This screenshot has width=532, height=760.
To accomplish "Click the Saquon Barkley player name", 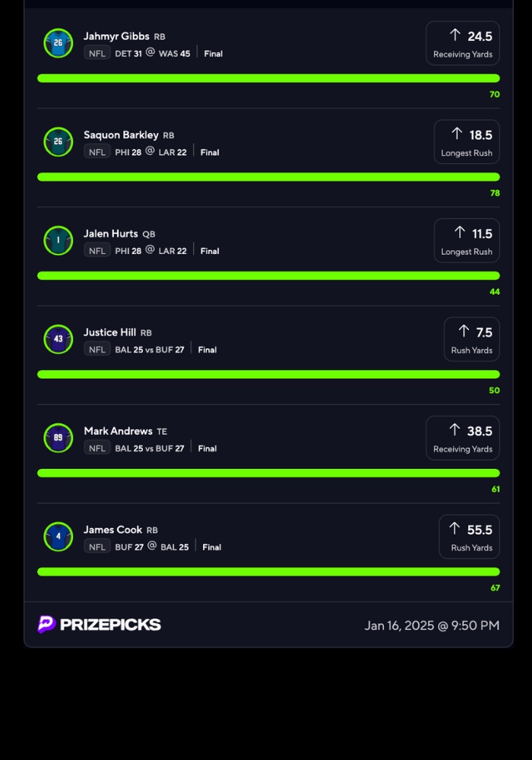I will pos(121,135).
